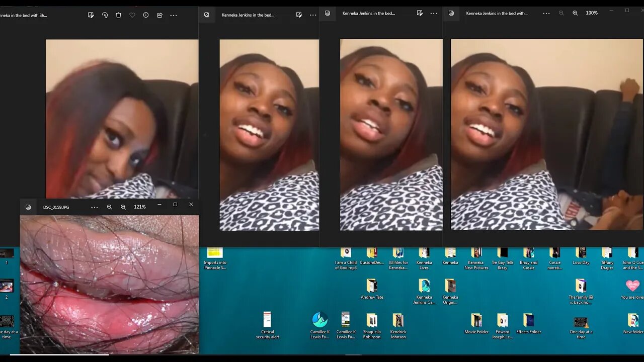Delete the photo using the trash icon
This screenshot has width=644, height=362.
(119, 15)
